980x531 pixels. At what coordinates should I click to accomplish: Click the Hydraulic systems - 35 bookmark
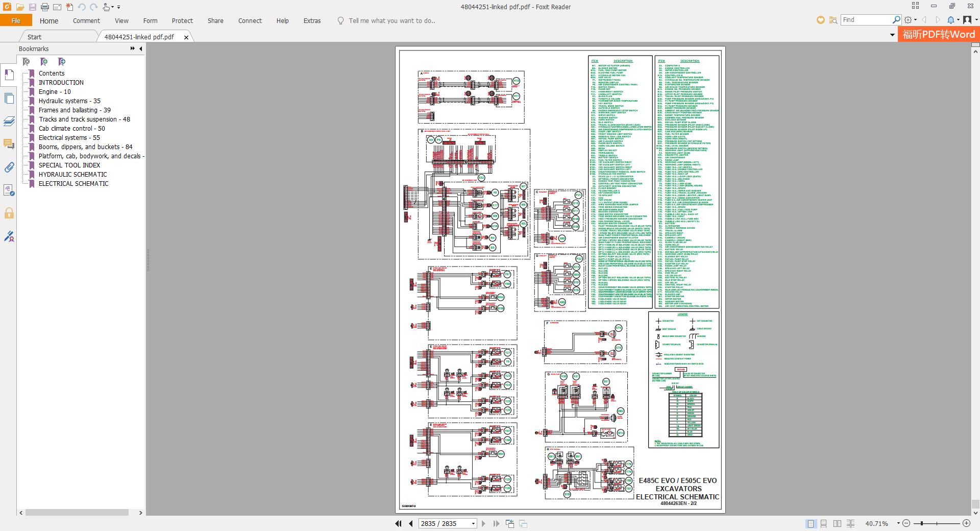pos(69,101)
